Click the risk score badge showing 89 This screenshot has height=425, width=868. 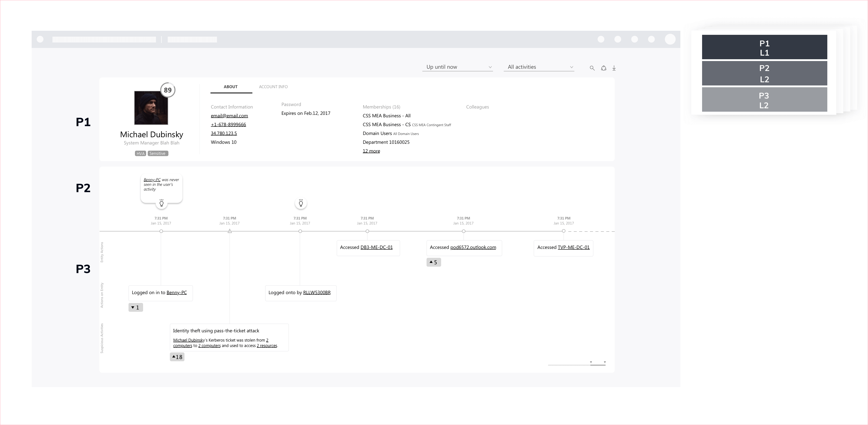tap(167, 90)
